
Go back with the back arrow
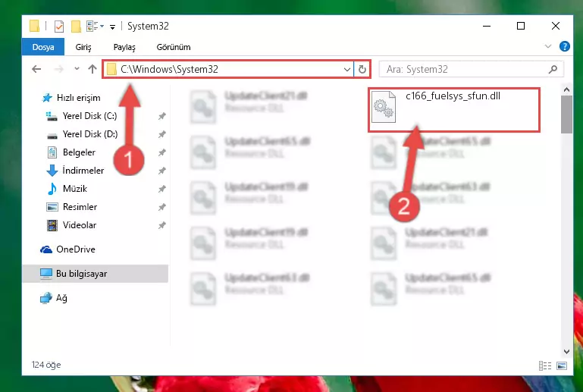pyautogui.click(x=36, y=69)
